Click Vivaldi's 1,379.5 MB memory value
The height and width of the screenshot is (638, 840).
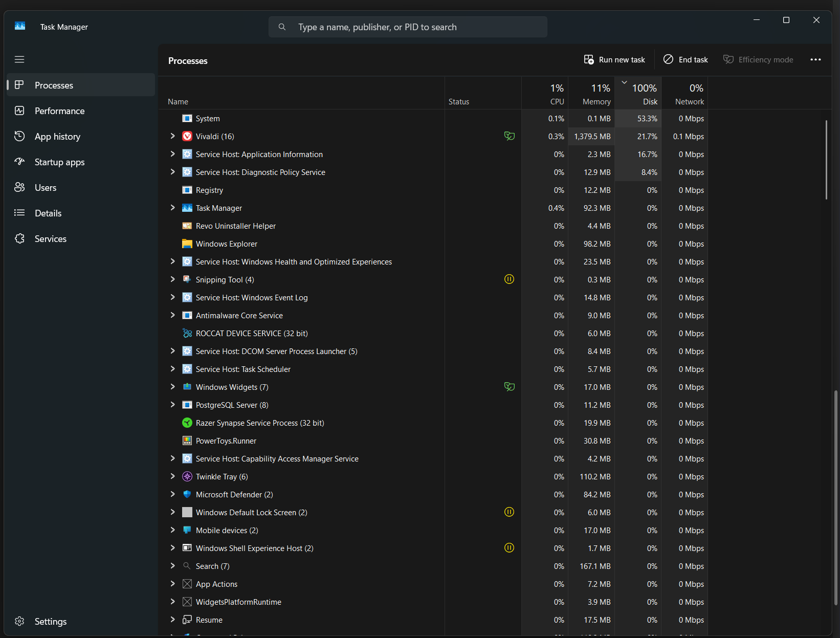coord(592,137)
